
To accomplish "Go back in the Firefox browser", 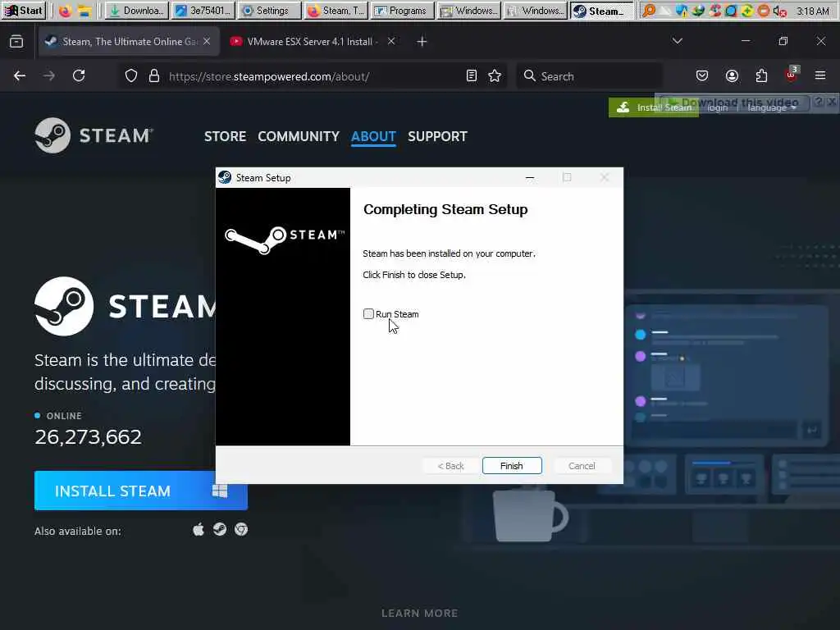I will point(20,76).
